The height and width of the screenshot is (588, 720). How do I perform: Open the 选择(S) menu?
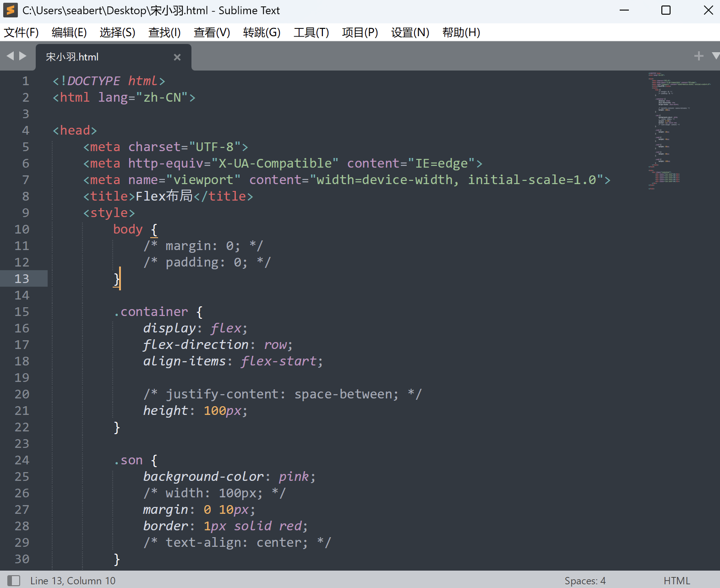tap(117, 33)
